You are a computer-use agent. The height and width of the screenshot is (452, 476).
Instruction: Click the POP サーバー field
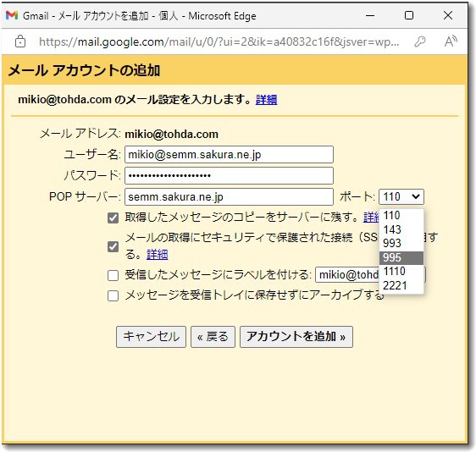(x=229, y=197)
